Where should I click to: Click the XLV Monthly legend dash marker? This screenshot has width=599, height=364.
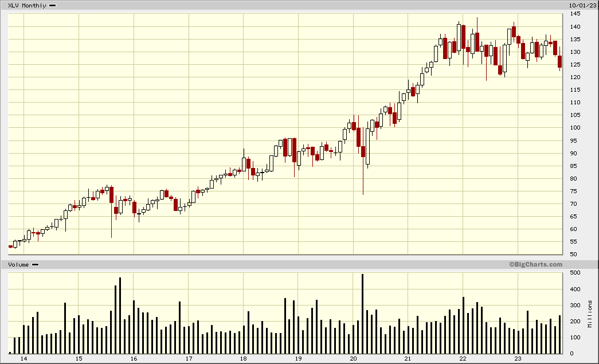click(53, 5)
